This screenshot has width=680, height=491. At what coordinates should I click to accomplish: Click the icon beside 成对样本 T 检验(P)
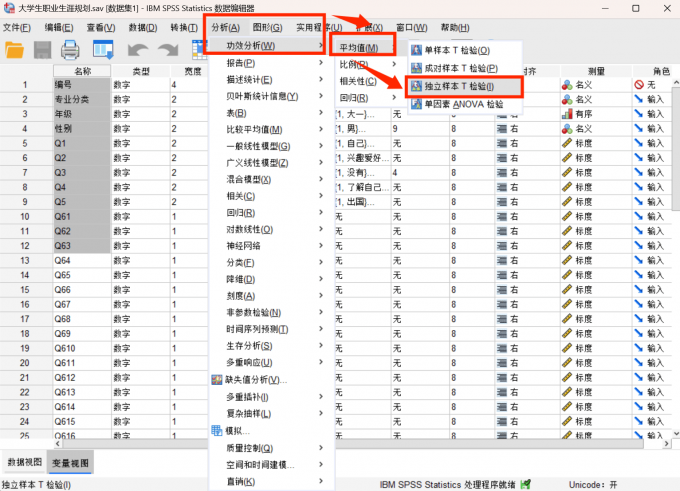(416, 68)
